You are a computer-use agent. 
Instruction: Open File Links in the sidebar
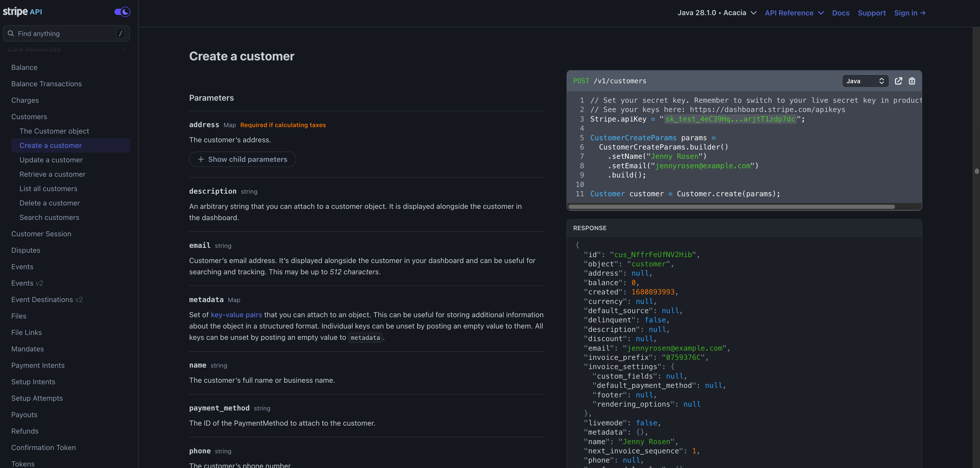pos(27,332)
